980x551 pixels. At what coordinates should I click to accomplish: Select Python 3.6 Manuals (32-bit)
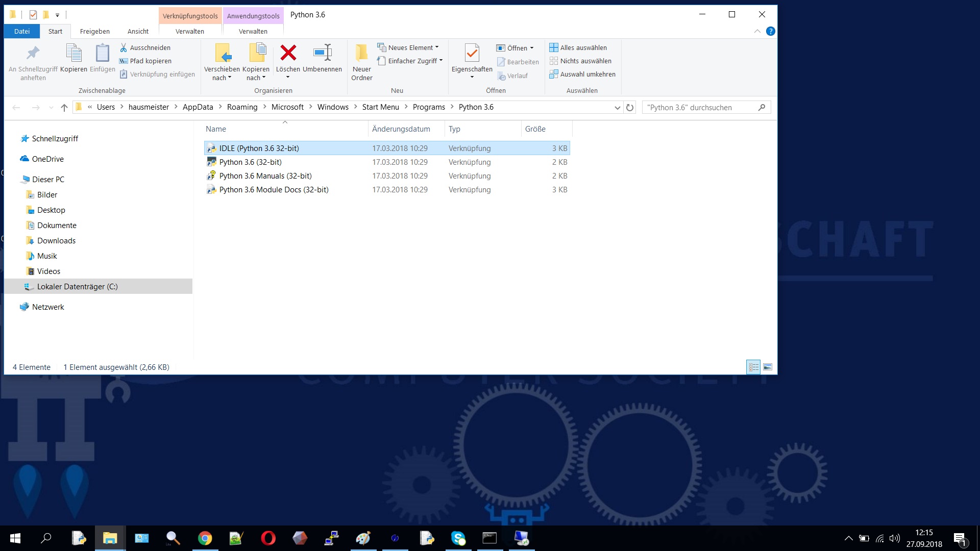(x=387, y=176)
